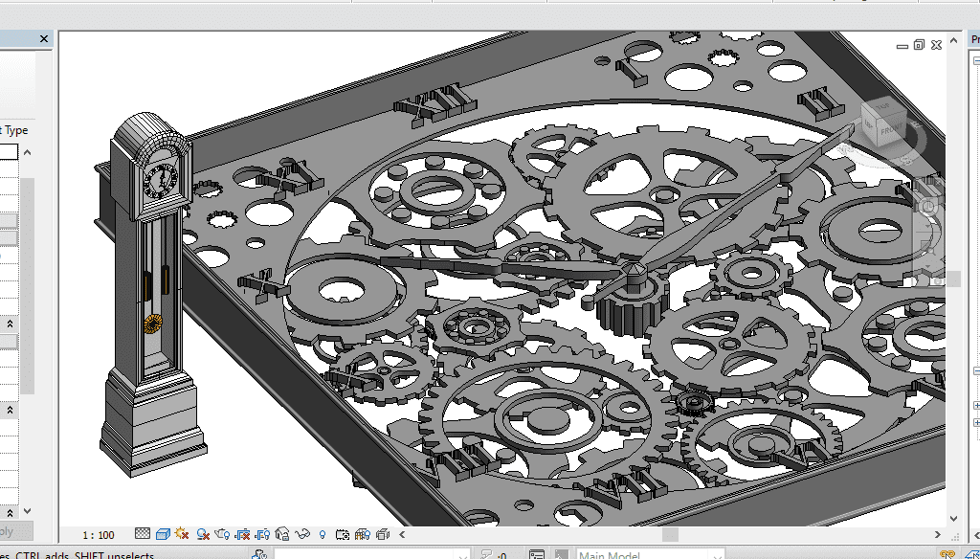Viewport: 980px width, 559px height.
Task: Click the Visual Style cube icon
Action: (162, 534)
